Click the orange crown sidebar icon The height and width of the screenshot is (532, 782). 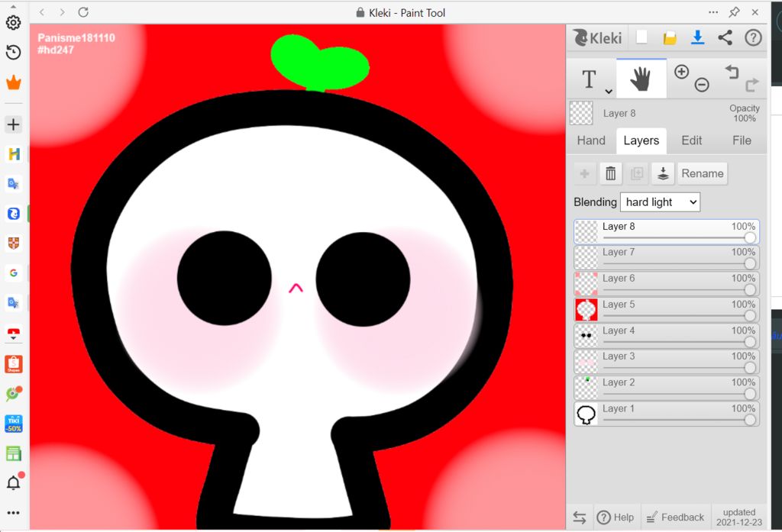click(14, 82)
